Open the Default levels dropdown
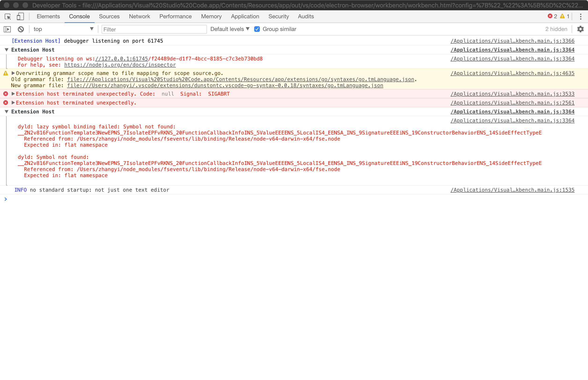Screen dimensions: 588x380 [x=229, y=29]
